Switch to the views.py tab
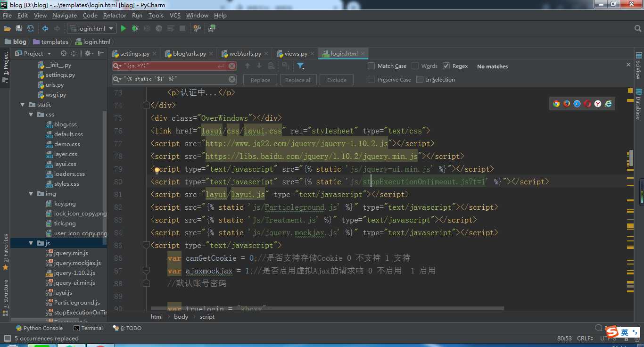 tap(296, 54)
